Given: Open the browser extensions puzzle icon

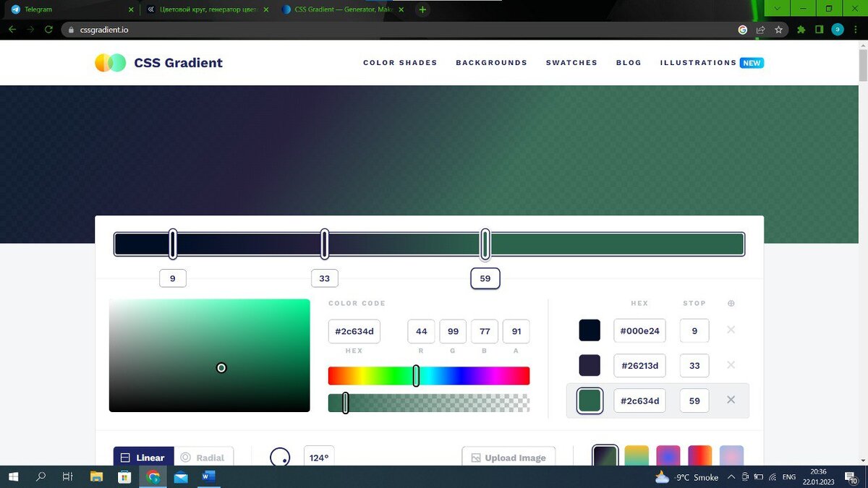Looking at the screenshot, I should (801, 30).
